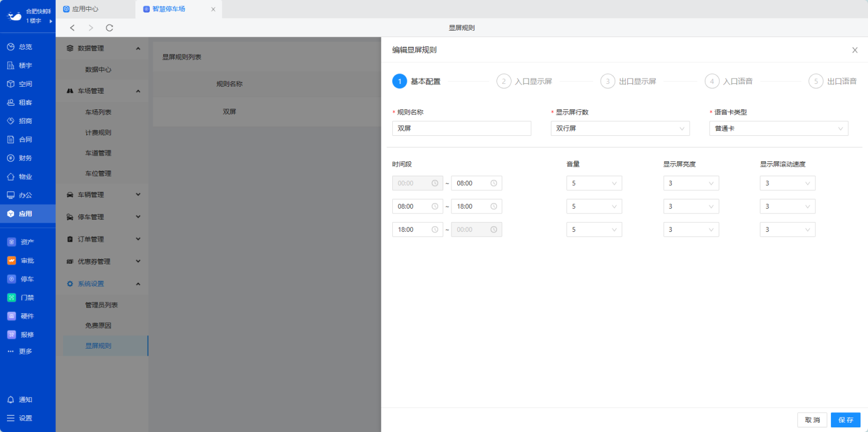The height and width of the screenshot is (432, 868).
Task: Go forward with the right arrow
Action: point(91,28)
